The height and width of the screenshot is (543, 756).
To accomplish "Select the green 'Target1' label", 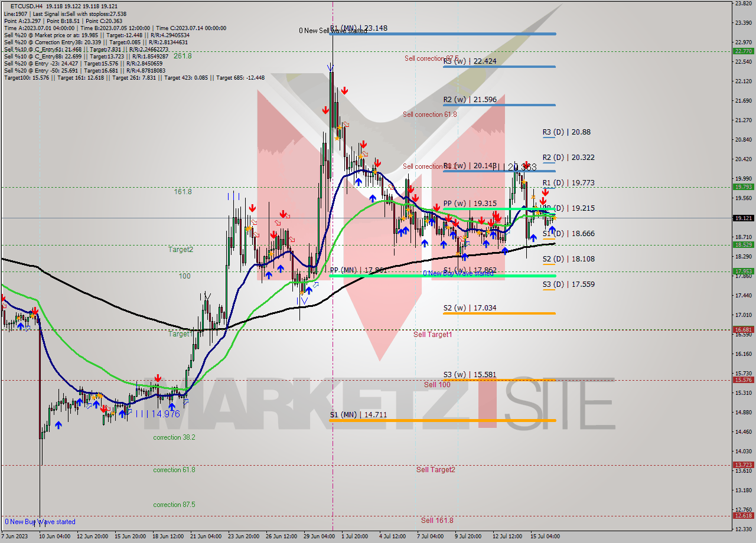I will 181,335.
